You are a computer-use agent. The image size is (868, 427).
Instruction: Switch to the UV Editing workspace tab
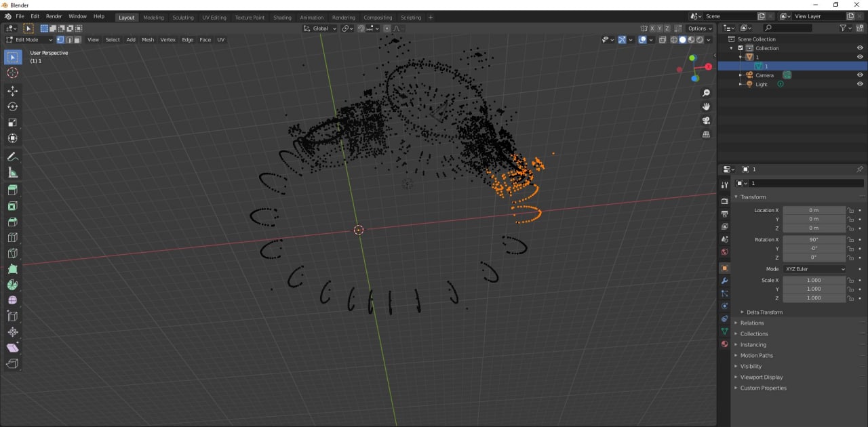tap(214, 18)
